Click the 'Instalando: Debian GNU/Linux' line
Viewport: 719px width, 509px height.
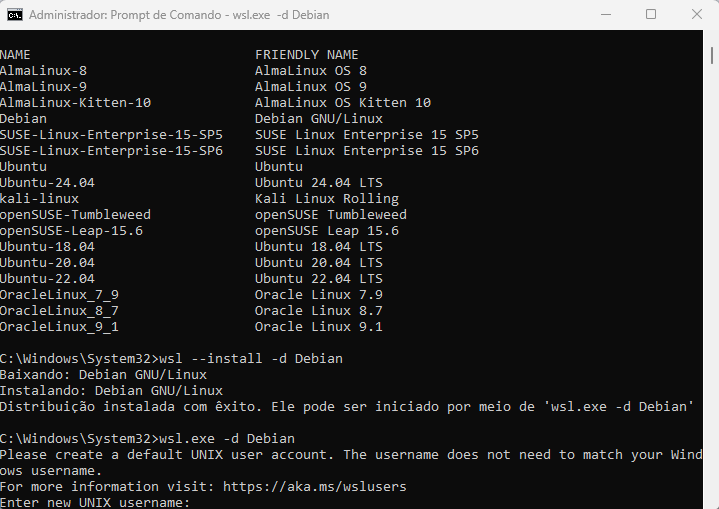pos(111,391)
